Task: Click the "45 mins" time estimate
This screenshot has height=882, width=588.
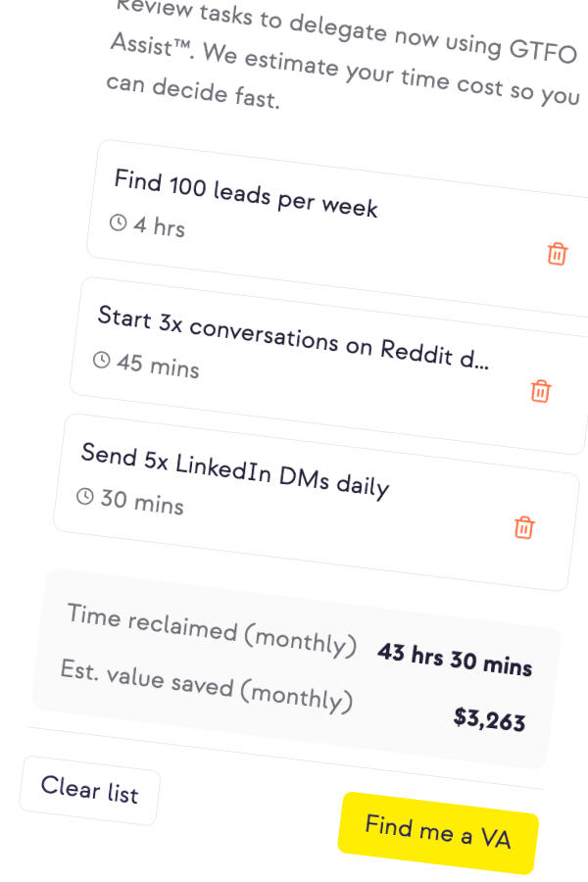Action: click(158, 367)
